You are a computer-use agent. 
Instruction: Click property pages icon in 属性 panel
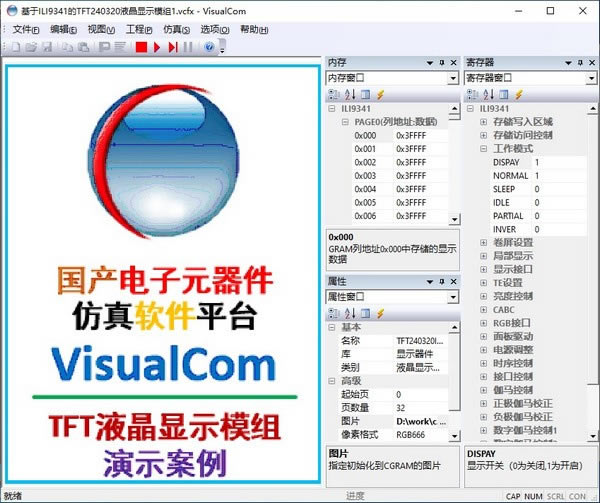365,313
